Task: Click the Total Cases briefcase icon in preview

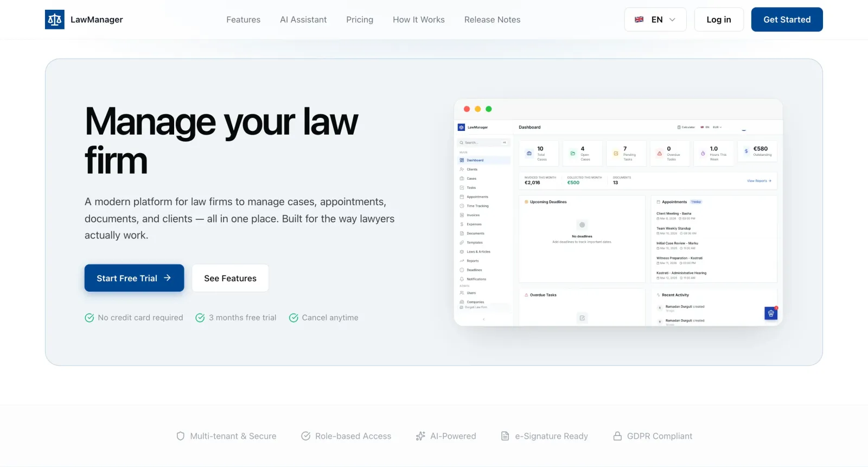Action: click(529, 154)
